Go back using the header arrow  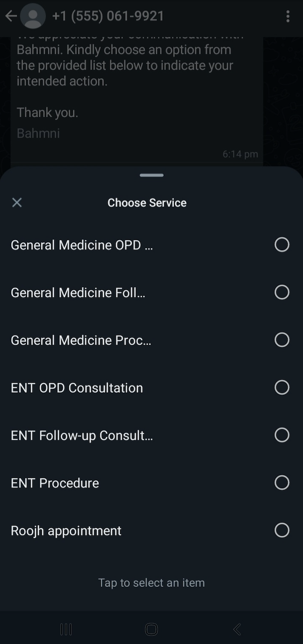(11, 16)
